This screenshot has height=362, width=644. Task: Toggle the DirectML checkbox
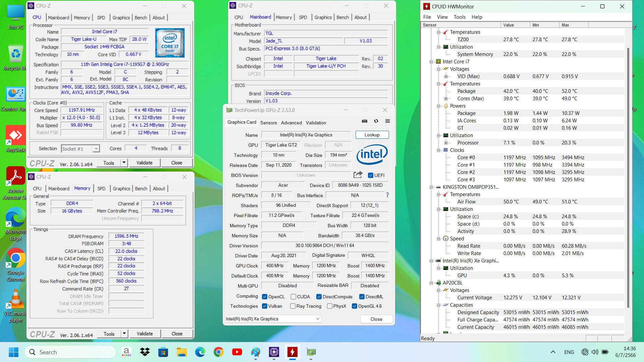point(362,297)
